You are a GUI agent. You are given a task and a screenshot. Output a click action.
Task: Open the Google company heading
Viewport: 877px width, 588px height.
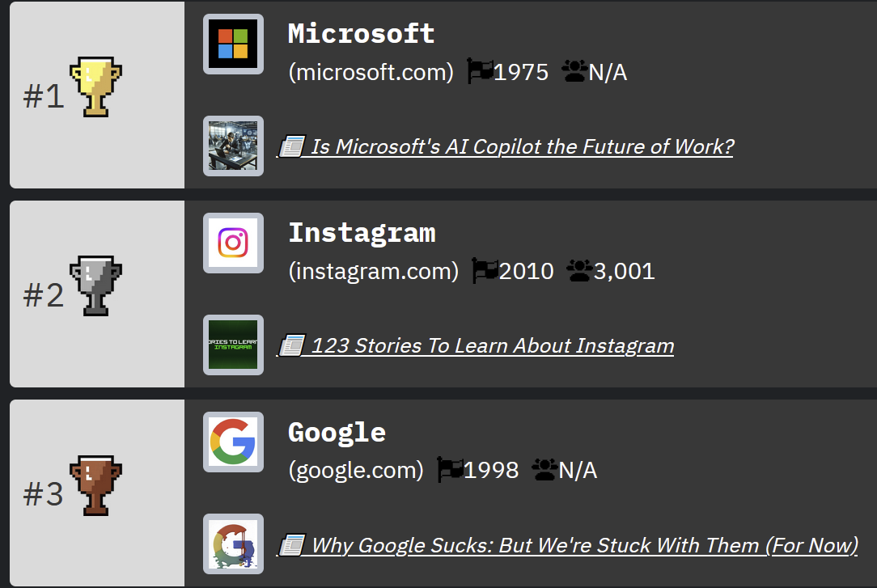[337, 433]
